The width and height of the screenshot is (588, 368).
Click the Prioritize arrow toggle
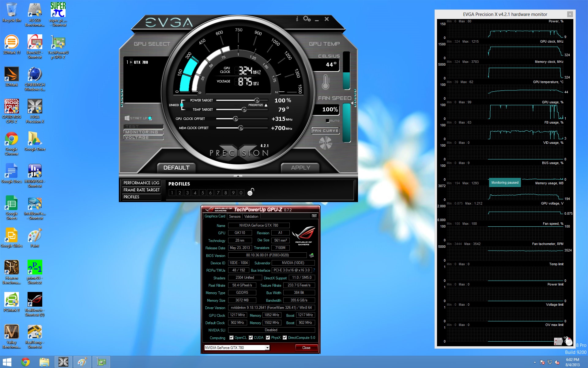266,105
